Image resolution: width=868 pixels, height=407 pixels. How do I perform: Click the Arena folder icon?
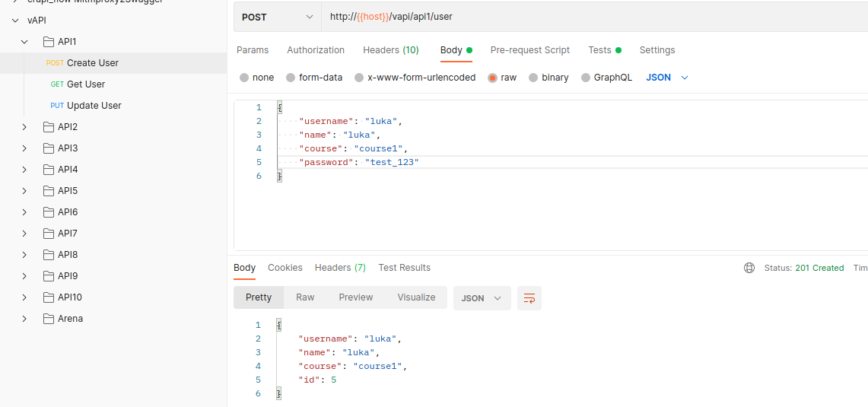point(49,319)
